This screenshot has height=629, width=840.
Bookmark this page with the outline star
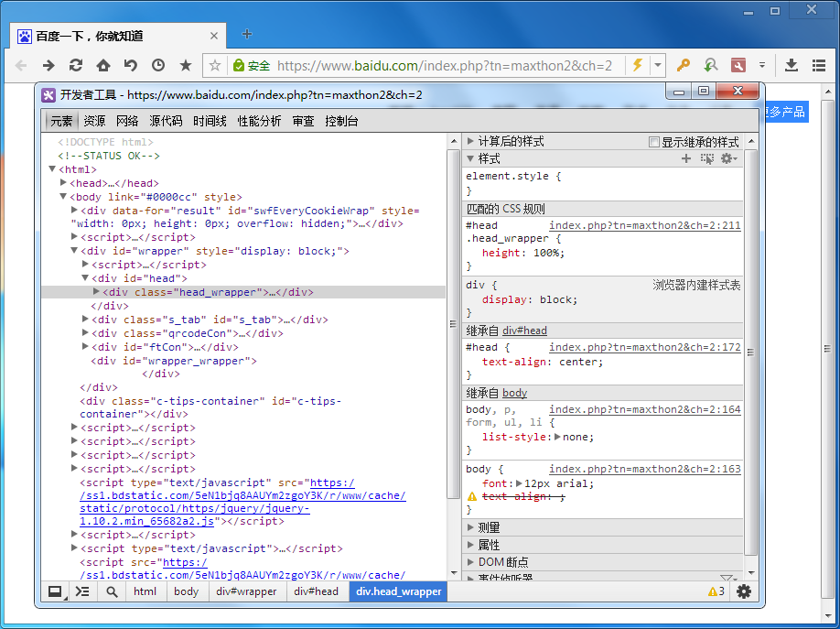point(215,65)
